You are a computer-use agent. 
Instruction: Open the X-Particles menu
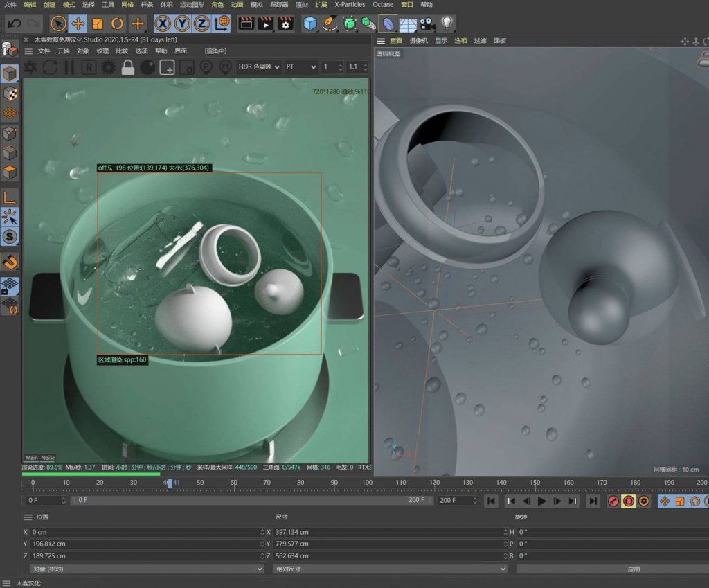(x=350, y=5)
